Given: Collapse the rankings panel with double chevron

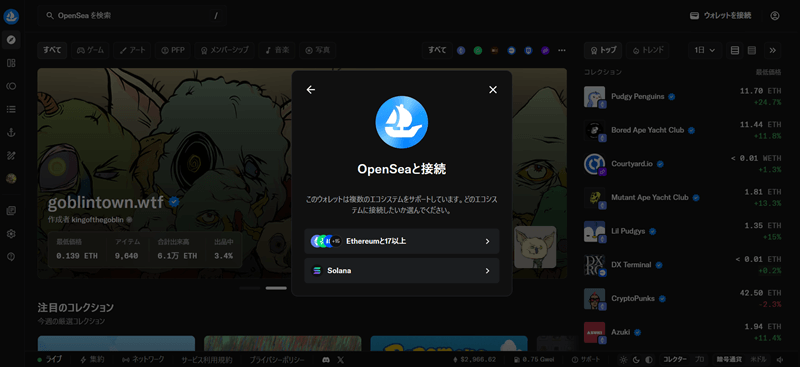Looking at the screenshot, I should (x=772, y=51).
